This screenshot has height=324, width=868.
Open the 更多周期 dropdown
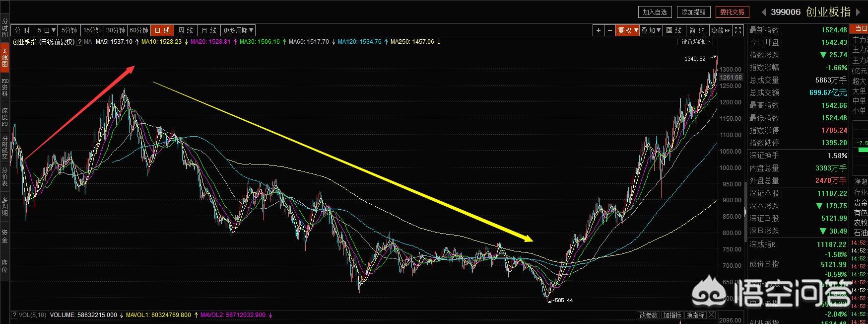click(238, 30)
